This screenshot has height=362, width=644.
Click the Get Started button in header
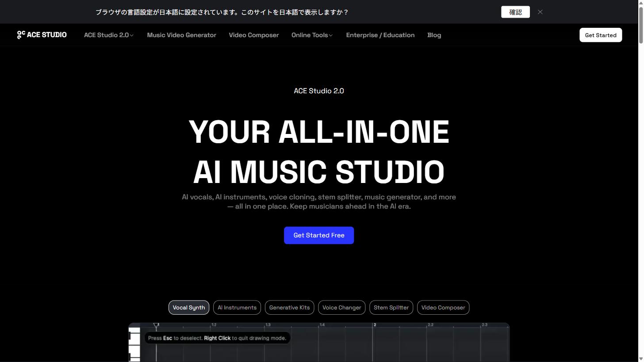click(601, 35)
